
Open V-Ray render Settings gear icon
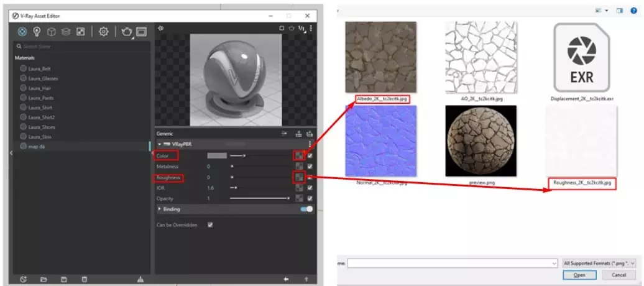[104, 31]
